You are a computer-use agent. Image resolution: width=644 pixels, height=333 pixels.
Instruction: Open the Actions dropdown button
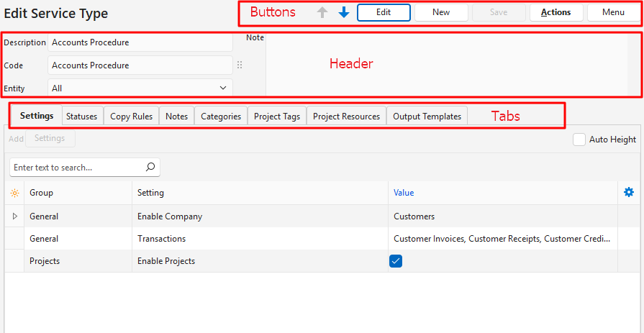[555, 12]
